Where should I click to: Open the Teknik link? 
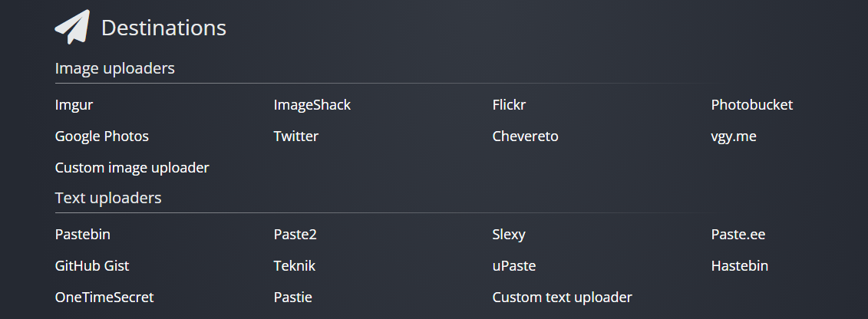pos(294,266)
